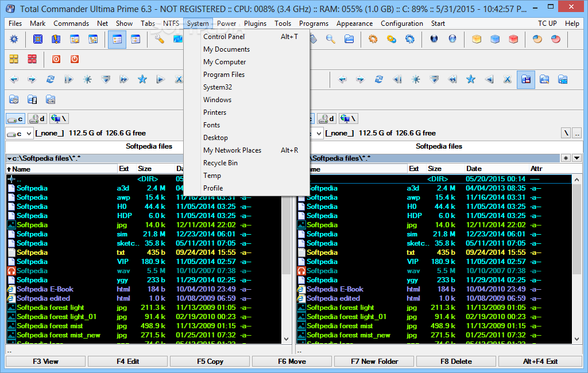Click the blue cube icon
The image size is (588, 373).
click(x=495, y=39)
